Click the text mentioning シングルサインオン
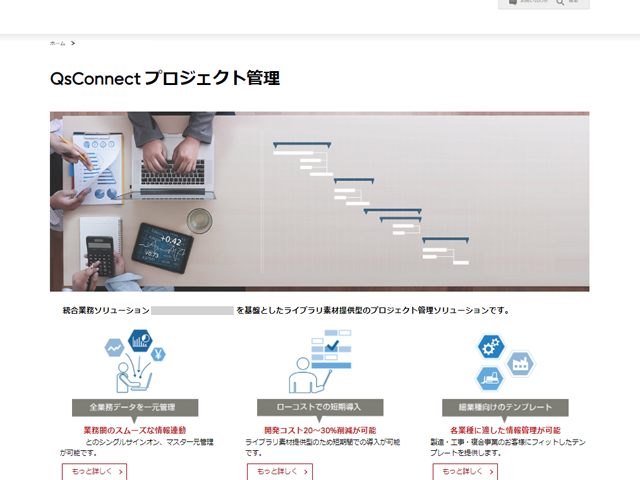This screenshot has height=480, width=640. [137, 447]
